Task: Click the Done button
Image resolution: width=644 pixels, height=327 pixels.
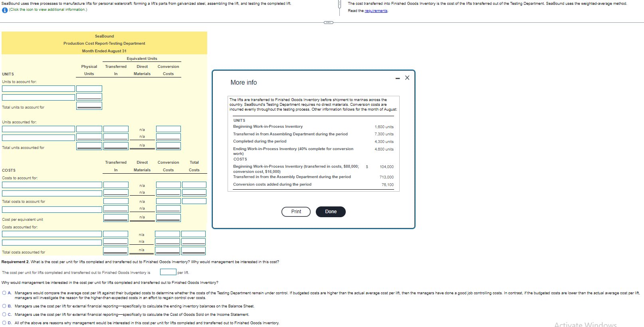Action: 331,212
